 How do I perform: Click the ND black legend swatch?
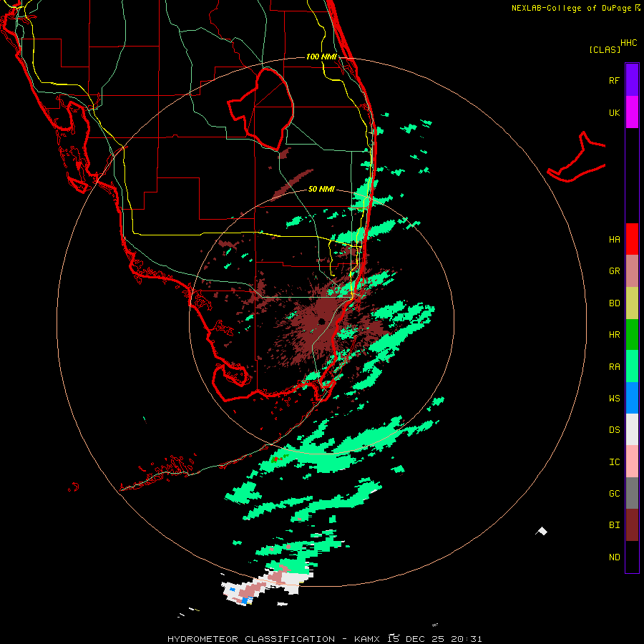click(x=632, y=557)
